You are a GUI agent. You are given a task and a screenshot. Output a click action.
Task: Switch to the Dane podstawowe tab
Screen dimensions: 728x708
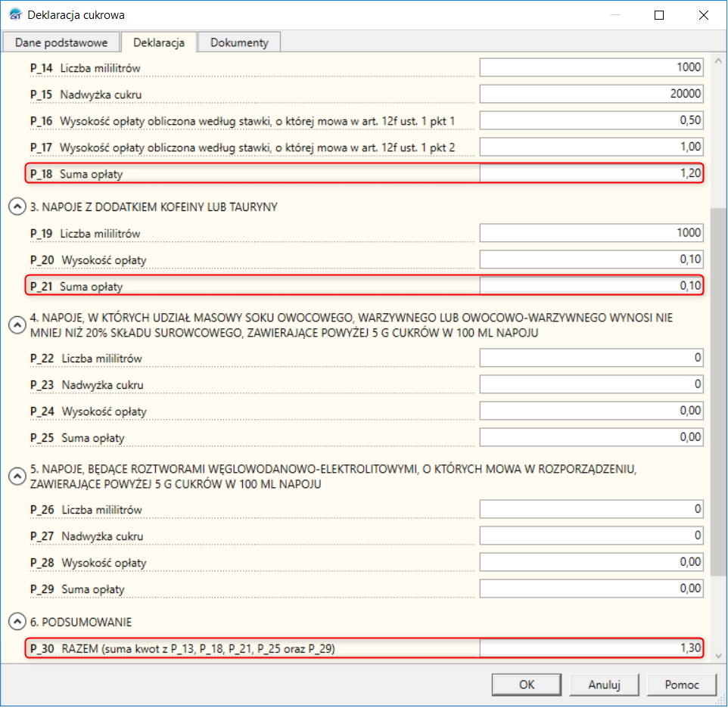(x=61, y=42)
